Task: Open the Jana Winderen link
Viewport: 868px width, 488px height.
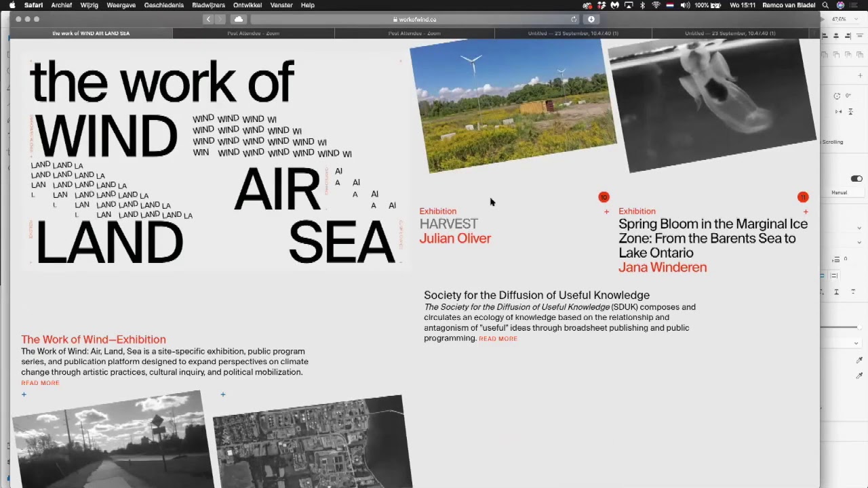Action: tap(663, 267)
